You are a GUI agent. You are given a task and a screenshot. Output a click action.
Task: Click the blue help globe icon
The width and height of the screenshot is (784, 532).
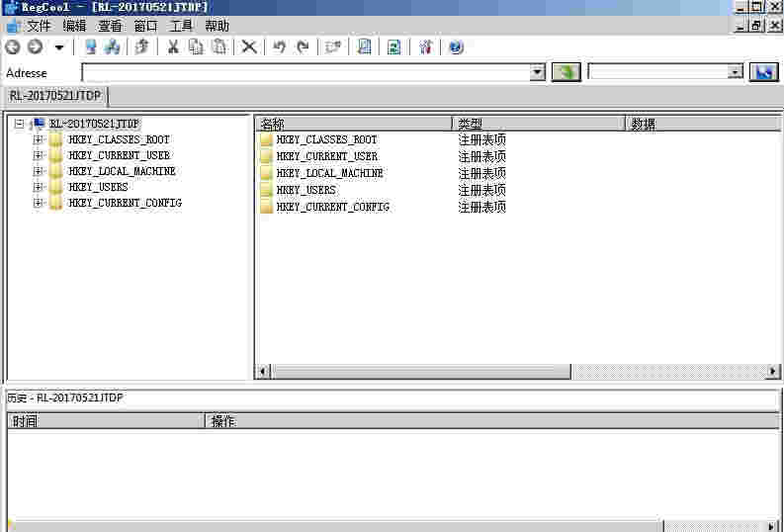click(x=456, y=47)
